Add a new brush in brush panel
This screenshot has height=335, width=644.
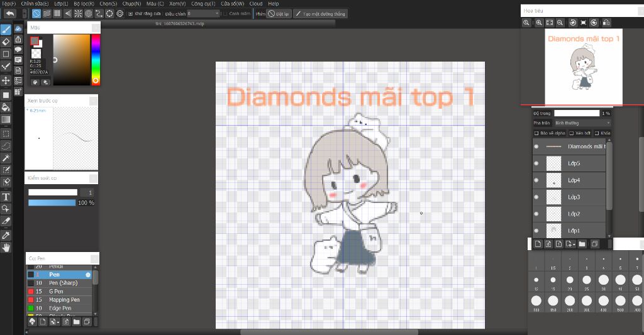43,322
